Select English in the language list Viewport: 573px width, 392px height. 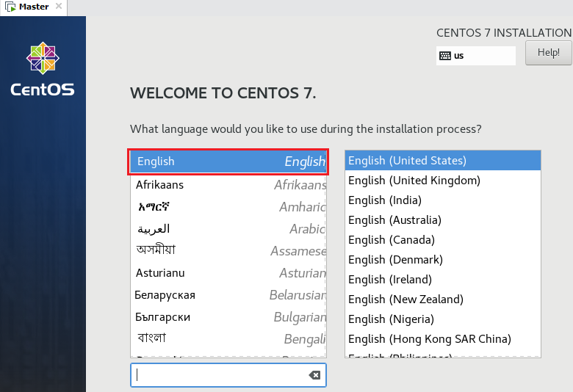point(228,161)
